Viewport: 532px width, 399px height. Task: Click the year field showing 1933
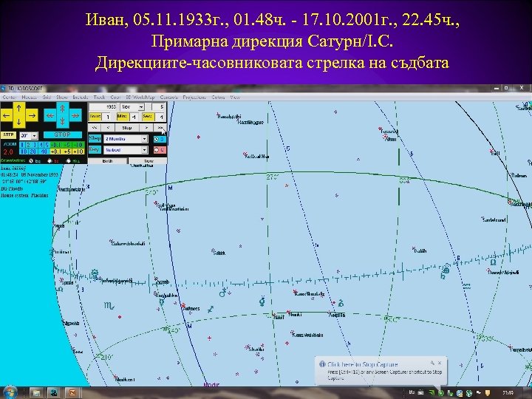click(x=103, y=106)
